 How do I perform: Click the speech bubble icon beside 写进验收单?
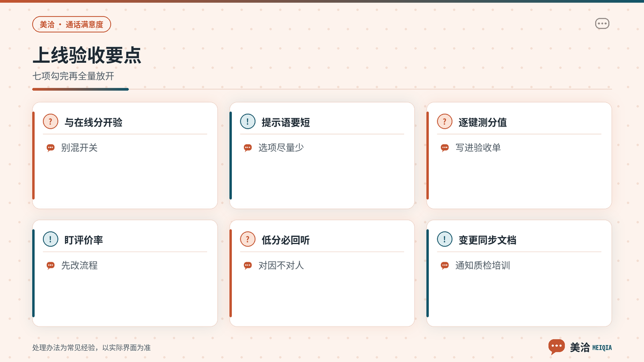pyautogui.click(x=444, y=148)
